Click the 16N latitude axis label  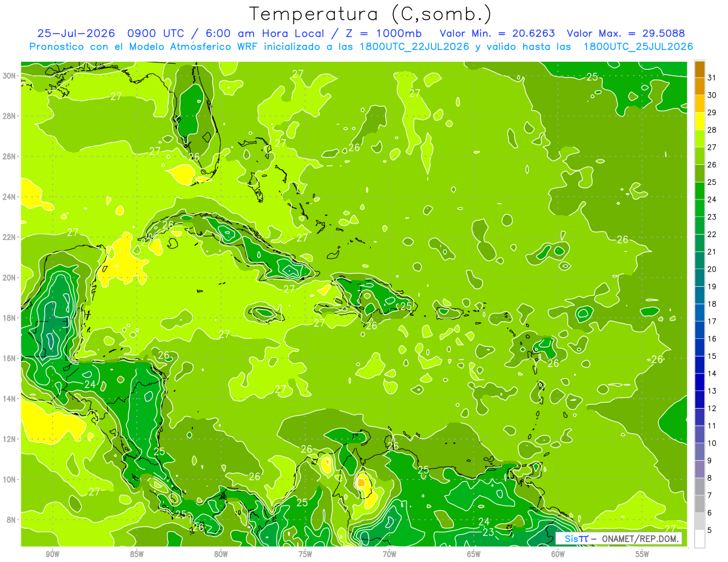pyautogui.click(x=10, y=358)
